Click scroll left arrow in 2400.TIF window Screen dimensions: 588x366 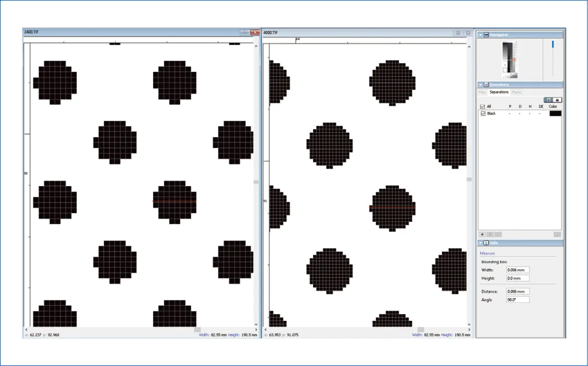26,330
